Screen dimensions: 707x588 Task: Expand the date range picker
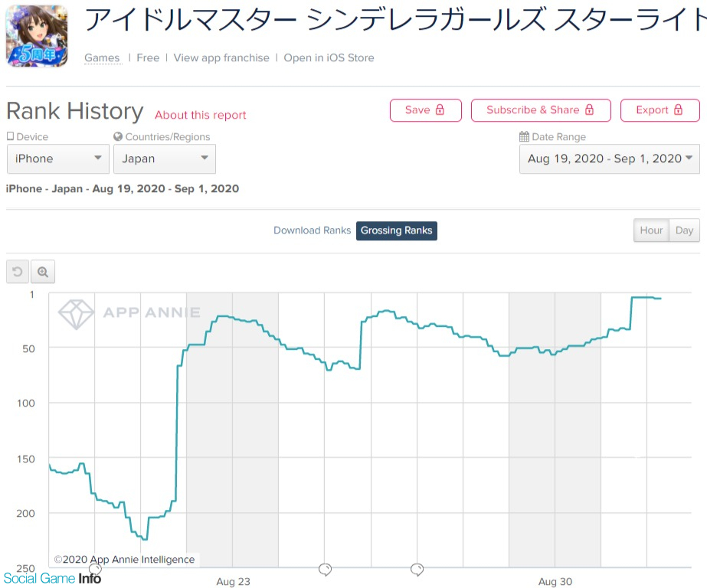[x=609, y=158]
